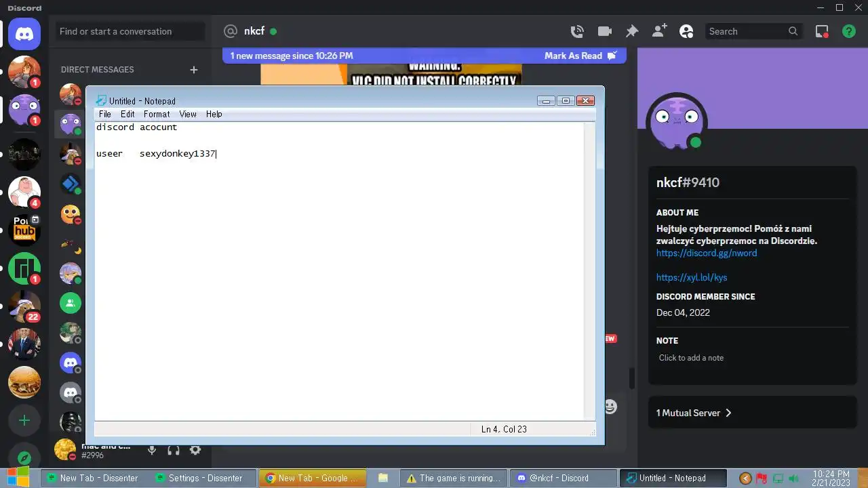Toggle headphone deafen in user panel
This screenshot has height=488, width=868.
(x=174, y=450)
